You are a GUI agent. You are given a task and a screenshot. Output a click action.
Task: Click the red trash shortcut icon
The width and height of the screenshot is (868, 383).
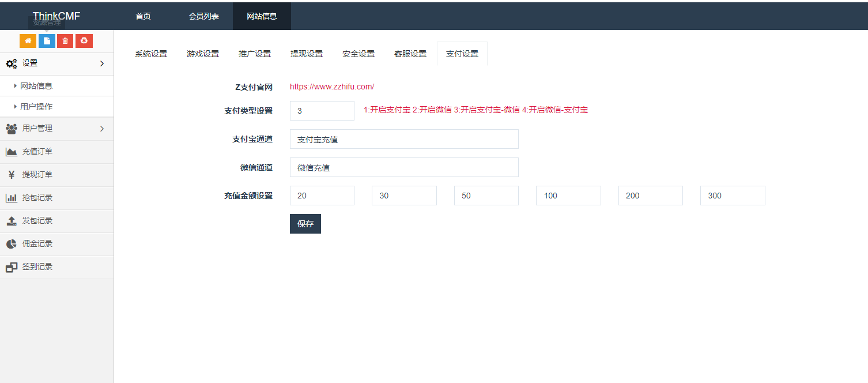65,41
